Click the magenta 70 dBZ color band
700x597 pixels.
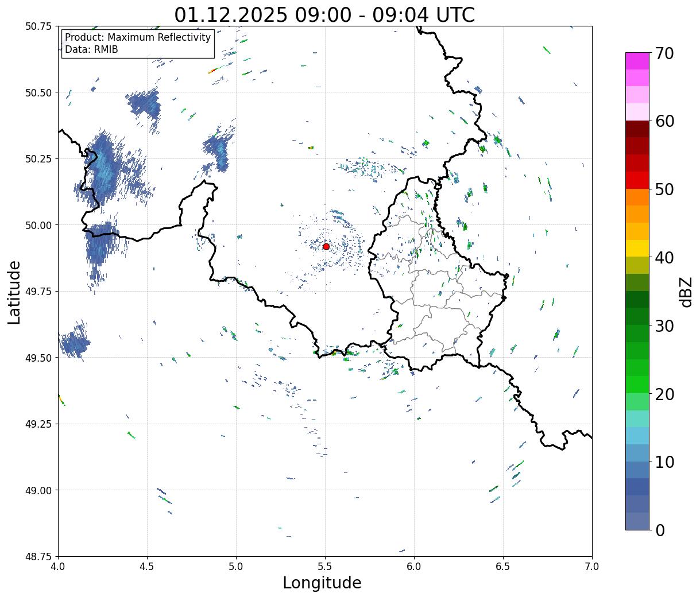point(637,61)
